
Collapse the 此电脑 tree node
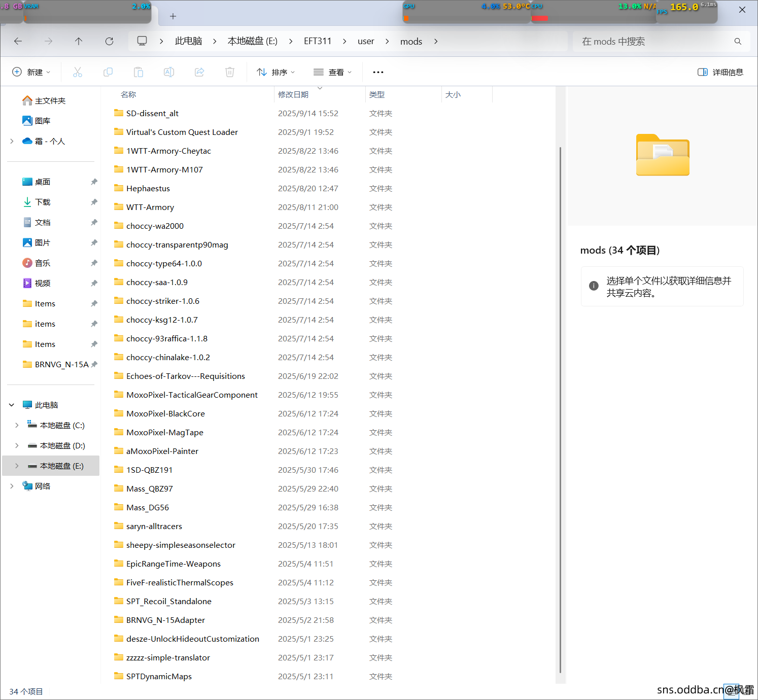point(12,405)
